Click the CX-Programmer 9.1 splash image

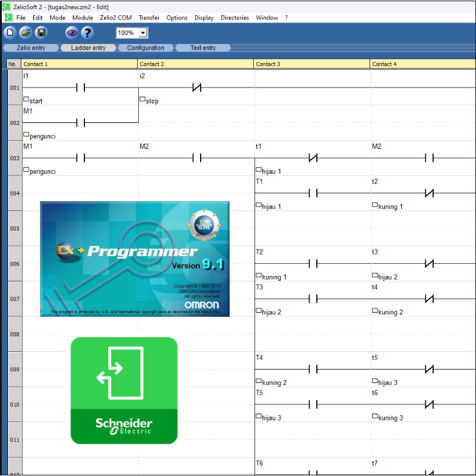coord(135,259)
